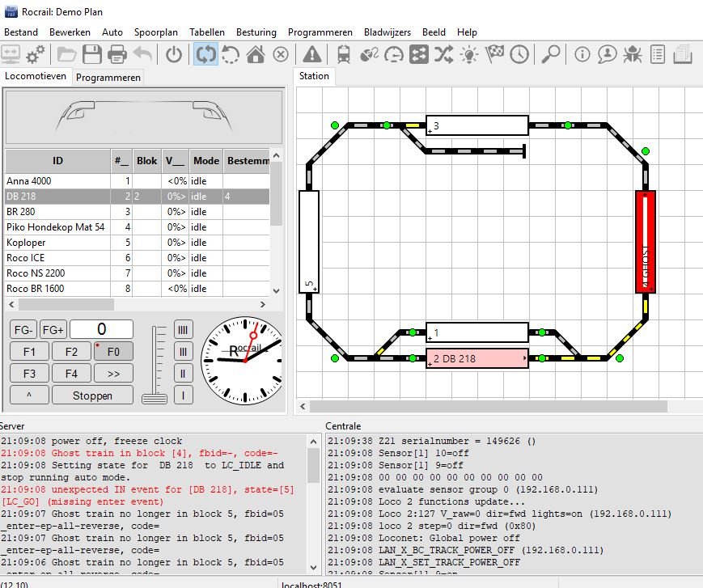Click the emergency break warning triangle icon

click(312, 55)
